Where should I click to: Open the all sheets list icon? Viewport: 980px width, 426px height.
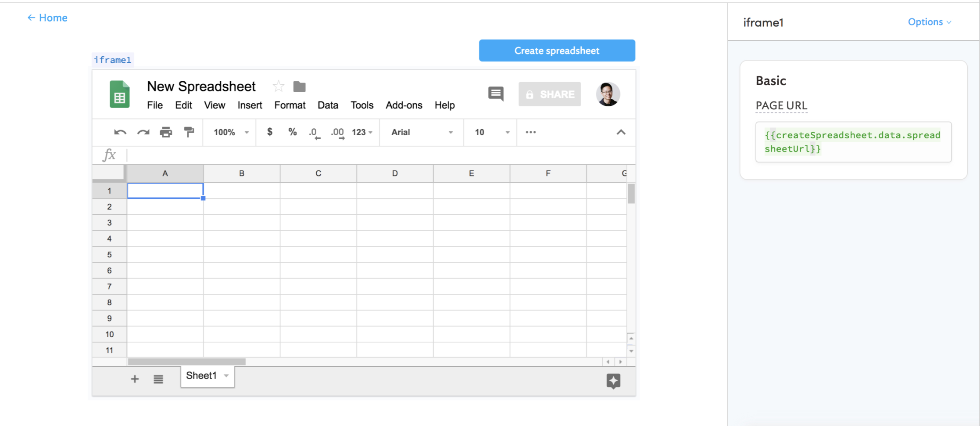(x=158, y=379)
